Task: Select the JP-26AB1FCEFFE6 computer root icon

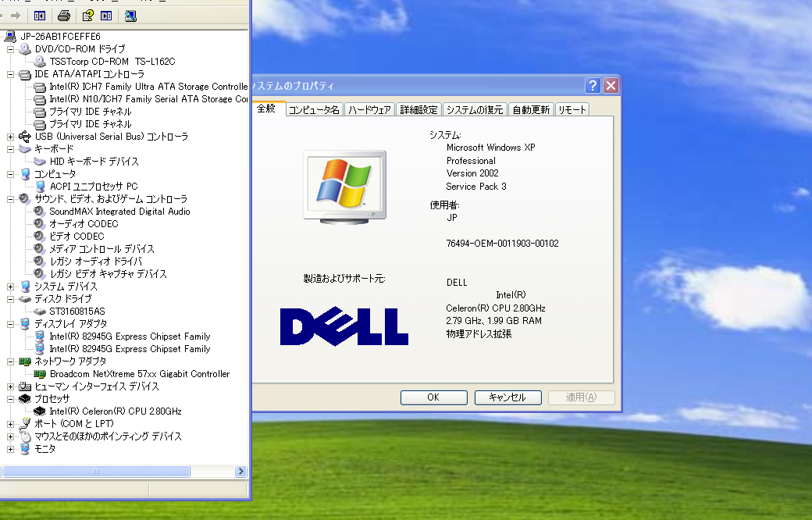Action: [x=10, y=36]
